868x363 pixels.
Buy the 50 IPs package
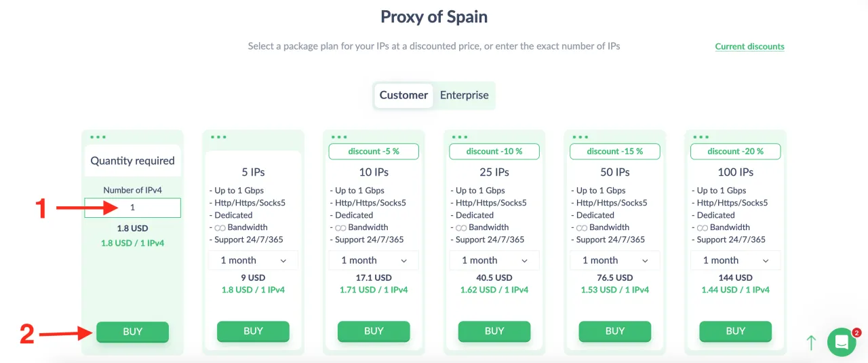tap(615, 331)
